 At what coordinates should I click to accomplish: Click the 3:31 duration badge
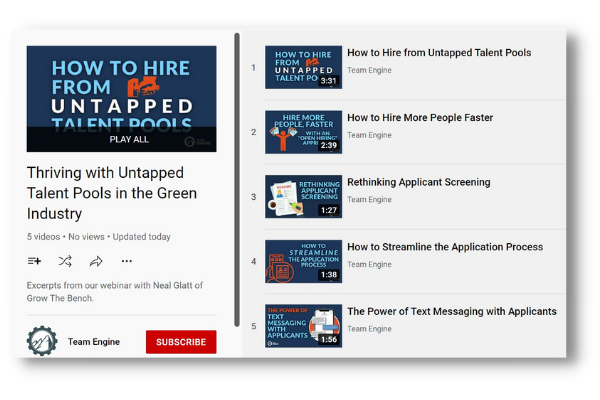tap(329, 81)
